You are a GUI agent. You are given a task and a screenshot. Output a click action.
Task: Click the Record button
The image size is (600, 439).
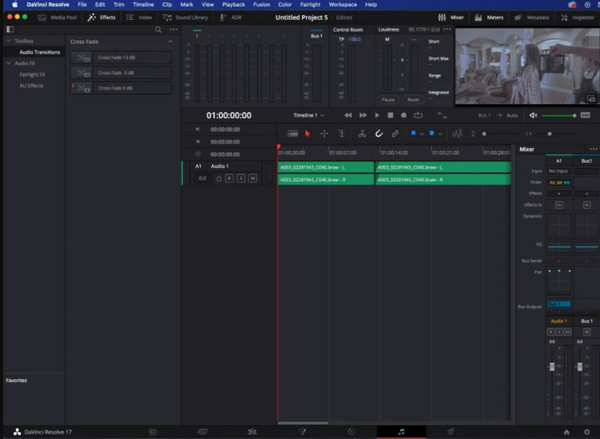403,115
